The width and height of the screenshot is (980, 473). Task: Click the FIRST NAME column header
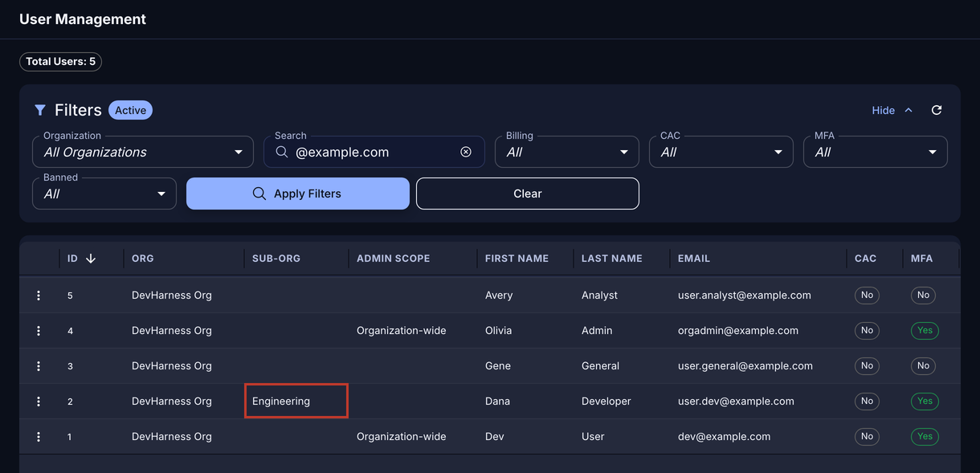pyautogui.click(x=517, y=259)
